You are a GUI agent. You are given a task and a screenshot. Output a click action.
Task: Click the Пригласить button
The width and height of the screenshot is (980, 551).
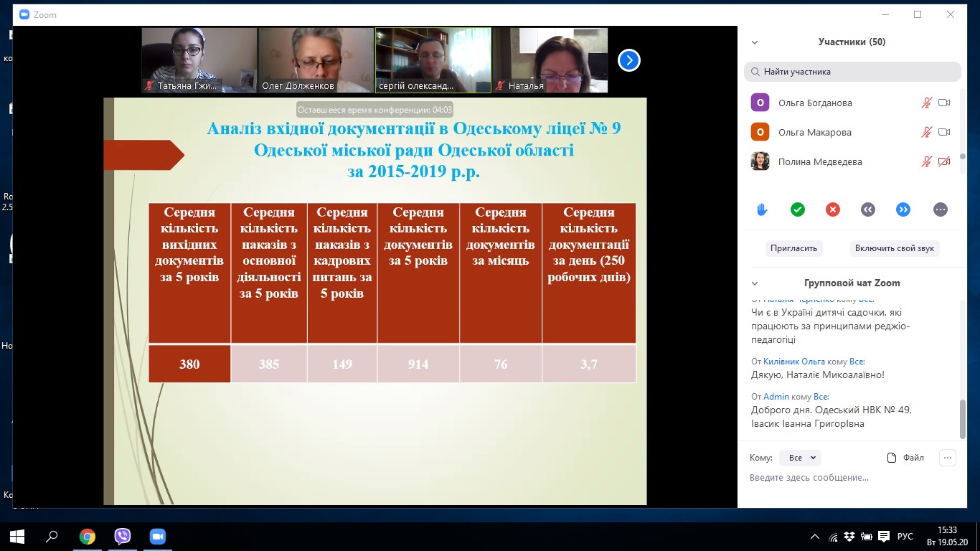794,248
